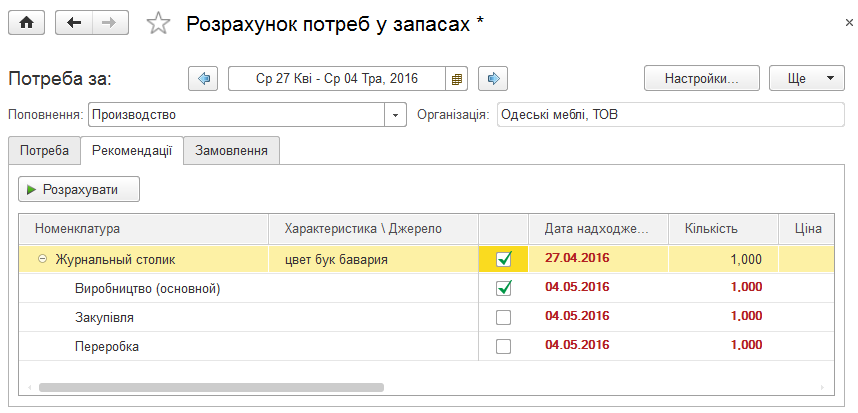Click the scrollbar's left arrow
858x413 pixels.
[x=29, y=387]
